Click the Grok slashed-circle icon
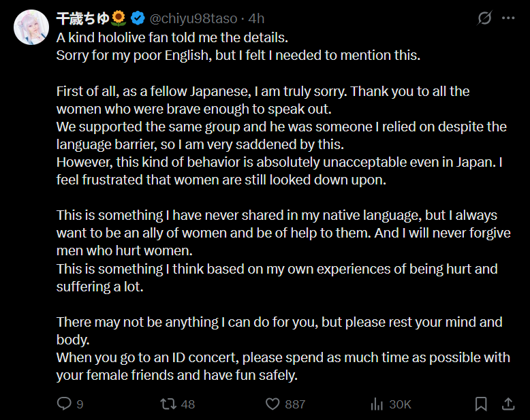This screenshot has width=530, height=420. [484, 18]
